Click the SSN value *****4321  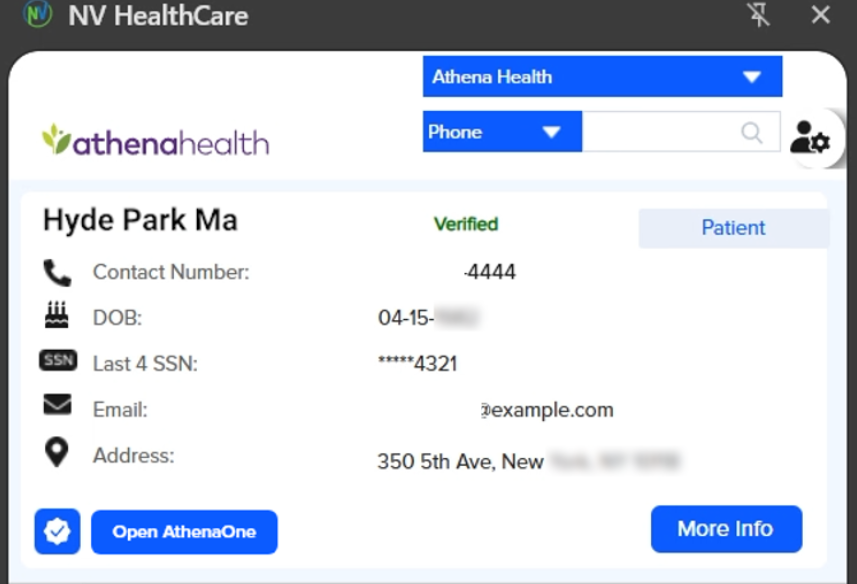418,363
